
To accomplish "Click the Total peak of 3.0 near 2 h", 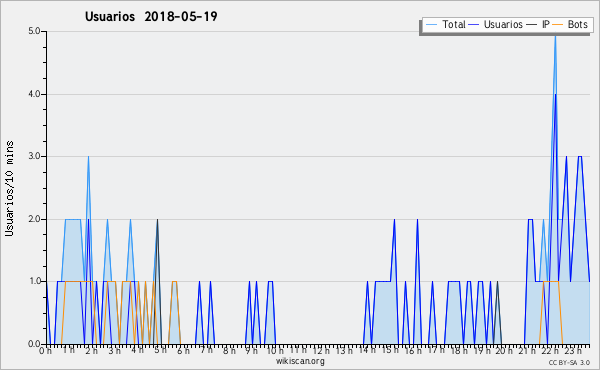I will click(x=88, y=157).
